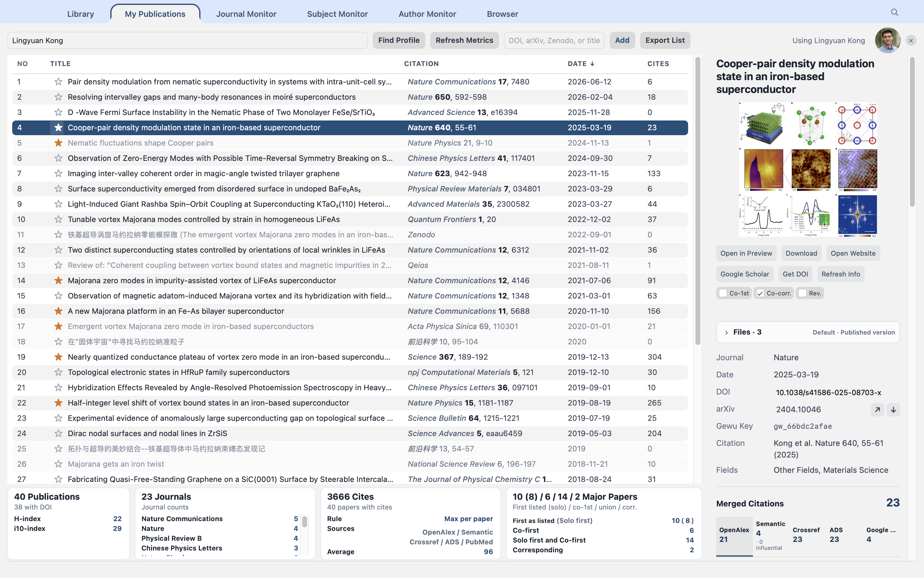
Task: Unstar 'Nematic fluctuations shape Cooper pairs'
Action: point(58,143)
